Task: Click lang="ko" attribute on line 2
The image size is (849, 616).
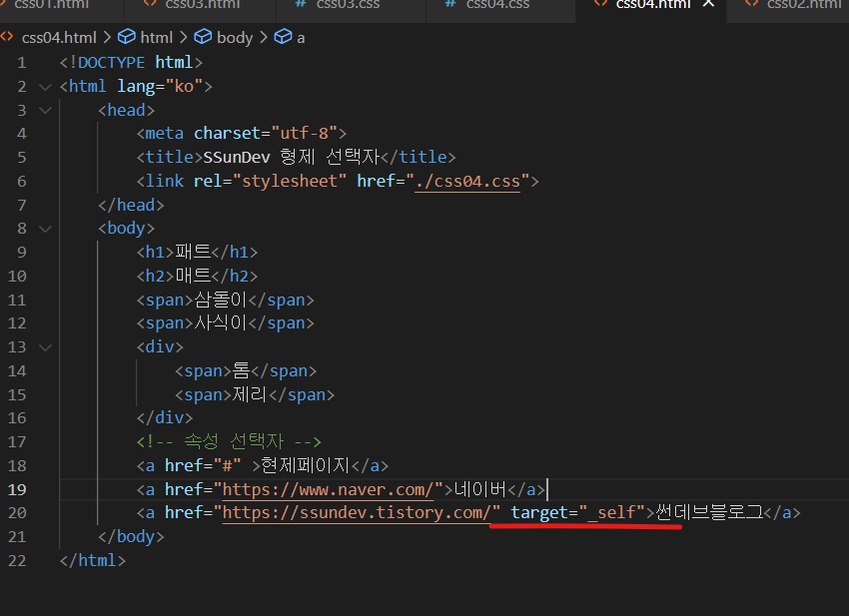Action: pyautogui.click(x=160, y=87)
